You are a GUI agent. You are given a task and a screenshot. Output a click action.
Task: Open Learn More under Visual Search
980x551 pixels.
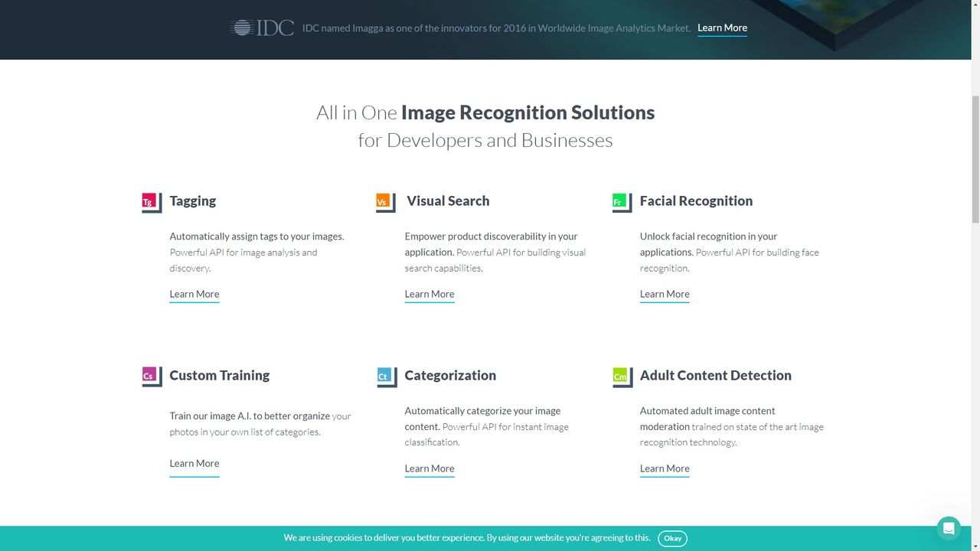pyautogui.click(x=430, y=295)
